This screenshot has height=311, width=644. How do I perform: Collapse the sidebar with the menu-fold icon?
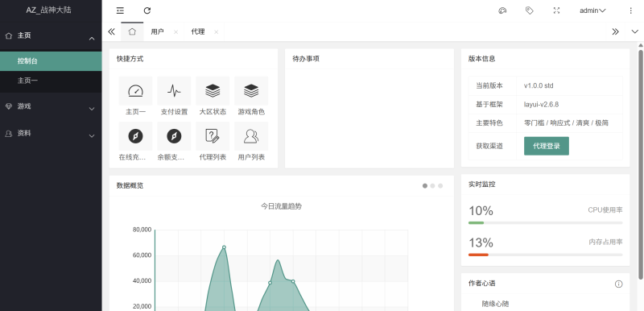click(120, 10)
